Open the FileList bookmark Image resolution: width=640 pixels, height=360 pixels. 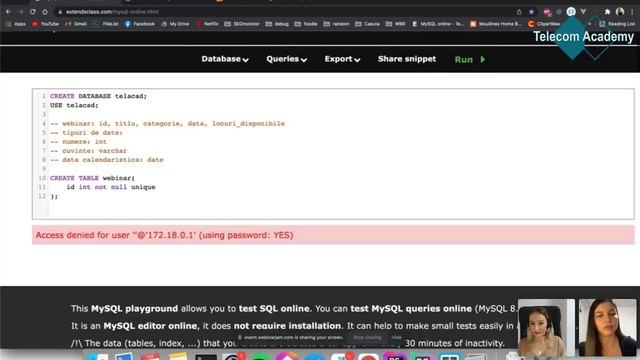[x=105, y=24]
